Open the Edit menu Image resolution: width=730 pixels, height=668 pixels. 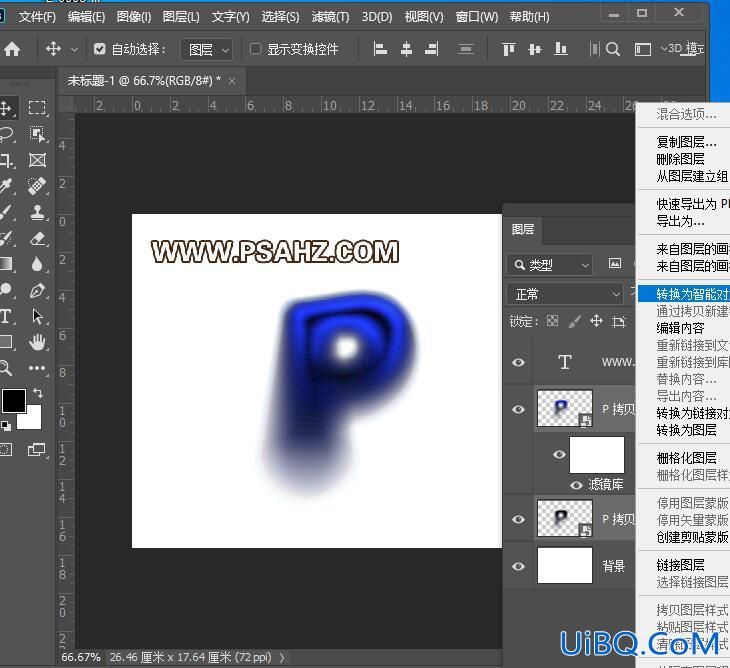(x=86, y=17)
